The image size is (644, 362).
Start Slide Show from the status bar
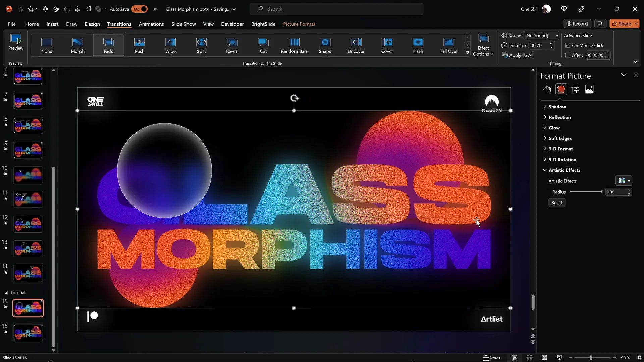[559, 358]
